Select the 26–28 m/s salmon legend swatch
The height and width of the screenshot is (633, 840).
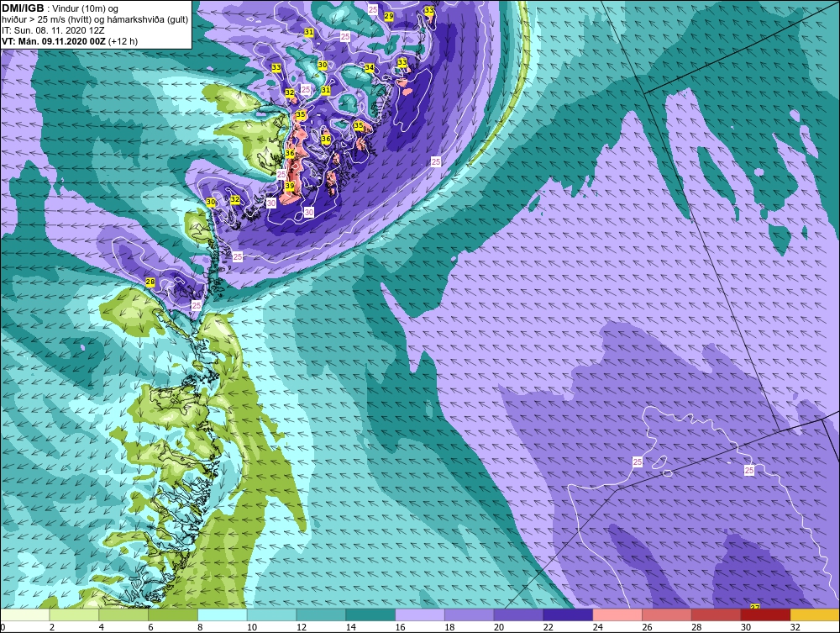tap(667, 615)
